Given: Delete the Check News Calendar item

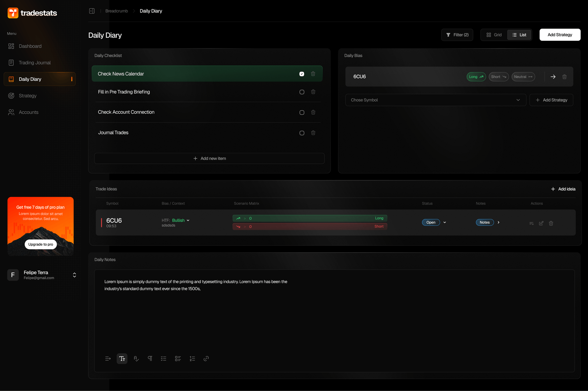Looking at the screenshot, I should (313, 74).
